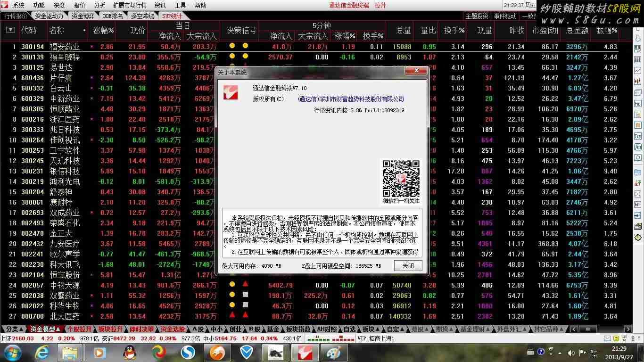Click the printer icon in right sidebar

[637, 227]
